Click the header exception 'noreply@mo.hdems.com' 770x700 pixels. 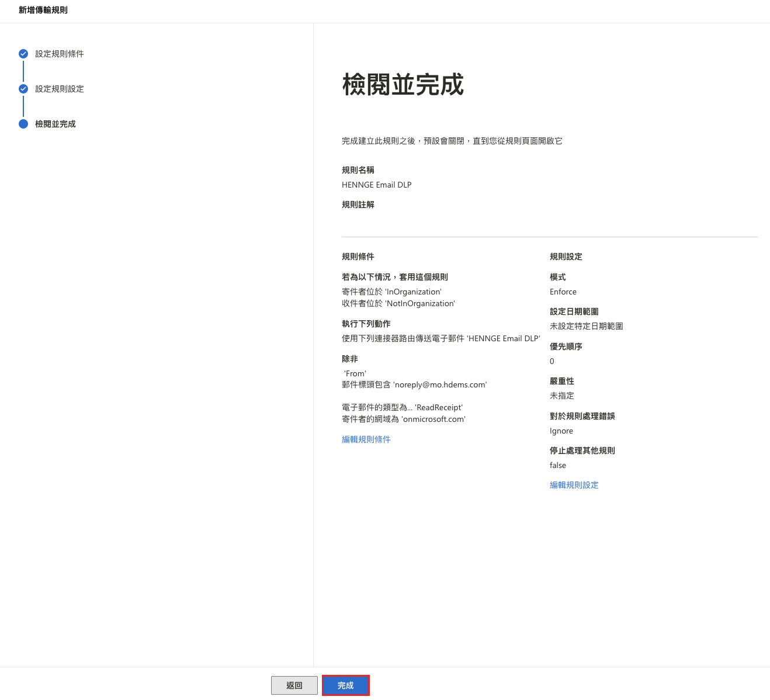[414, 384]
